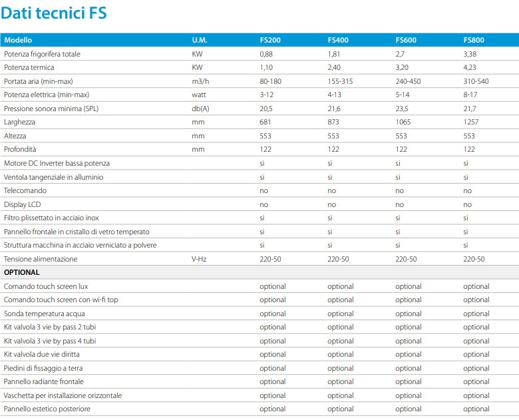This screenshot has height=420, width=519.
Task: Select the 'Telecomando' row label
Action: (x=25, y=190)
